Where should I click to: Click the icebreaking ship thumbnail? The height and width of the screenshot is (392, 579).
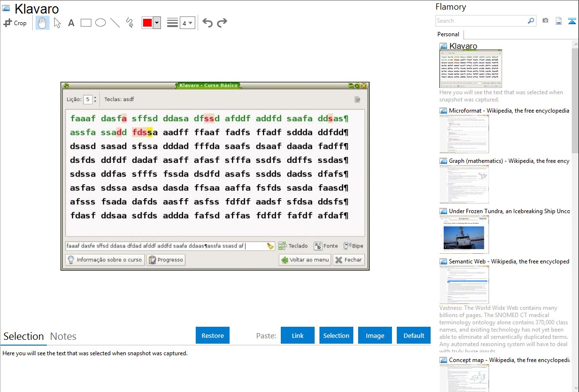pyautogui.click(x=464, y=234)
